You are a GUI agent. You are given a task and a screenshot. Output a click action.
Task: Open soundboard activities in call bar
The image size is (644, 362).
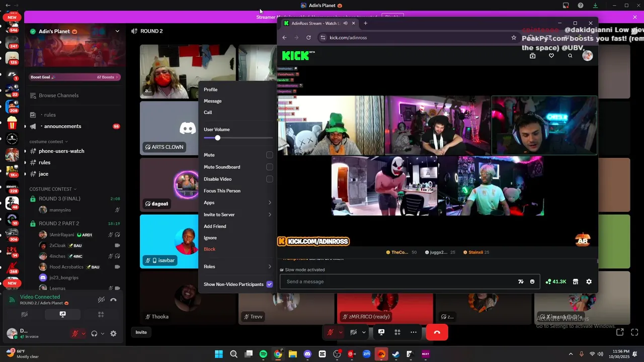[397, 332]
